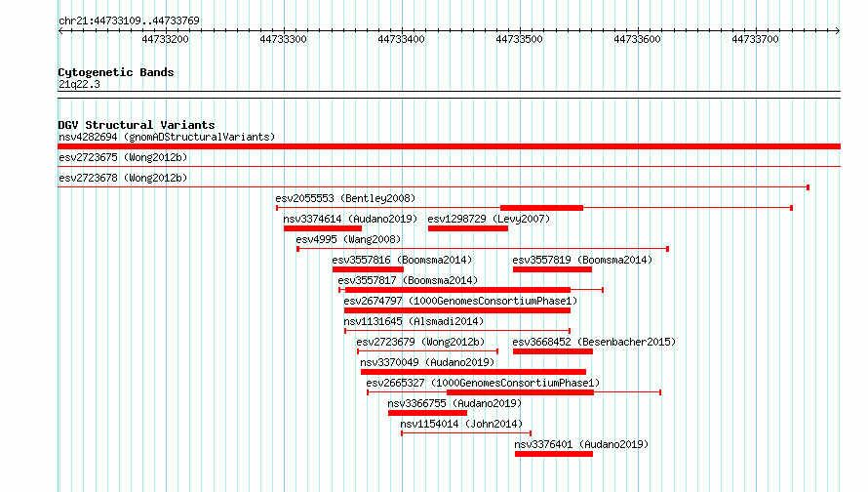The height and width of the screenshot is (492, 868).
Task: Click the nsv4282694 gnomADStructuralVariants label
Action: point(167,137)
